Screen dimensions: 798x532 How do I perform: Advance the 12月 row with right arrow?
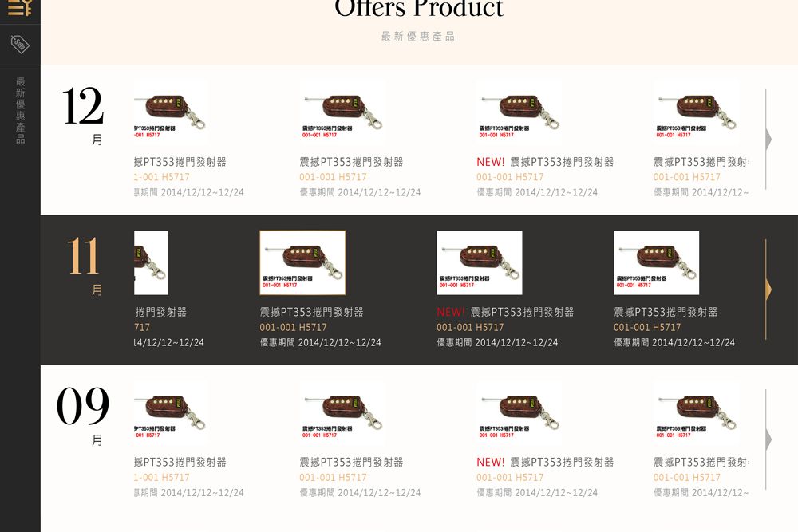point(768,140)
